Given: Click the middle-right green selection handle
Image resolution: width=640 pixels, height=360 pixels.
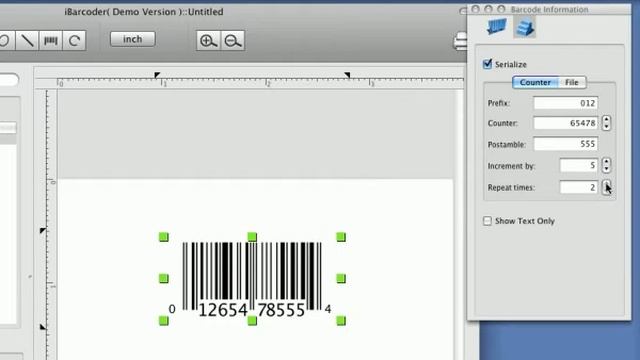Looking at the screenshot, I should (341, 278).
